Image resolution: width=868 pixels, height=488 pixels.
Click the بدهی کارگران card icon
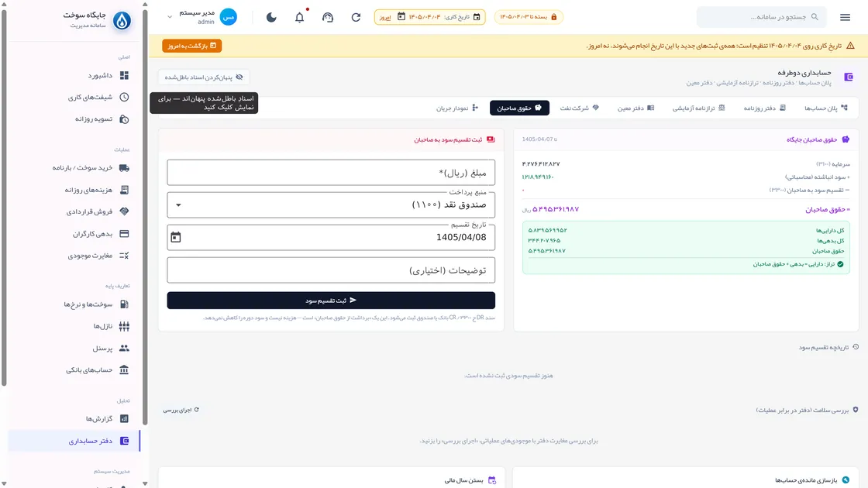coord(124,234)
